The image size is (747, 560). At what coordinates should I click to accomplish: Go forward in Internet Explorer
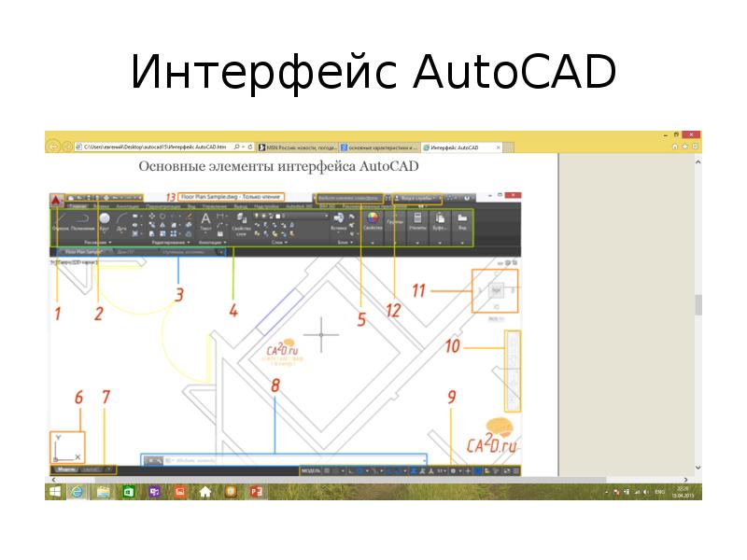tap(67, 147)
